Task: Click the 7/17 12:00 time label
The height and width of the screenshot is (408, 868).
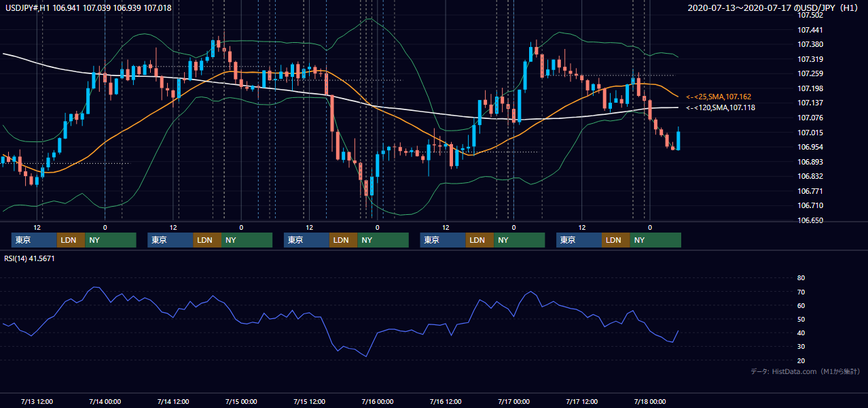Action: [x=582, y=401]
